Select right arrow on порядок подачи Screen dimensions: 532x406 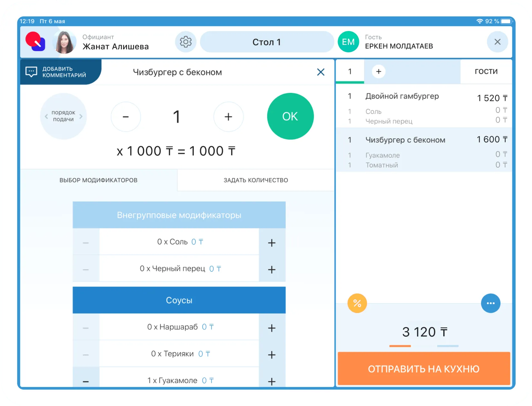[x=81, y=116]
